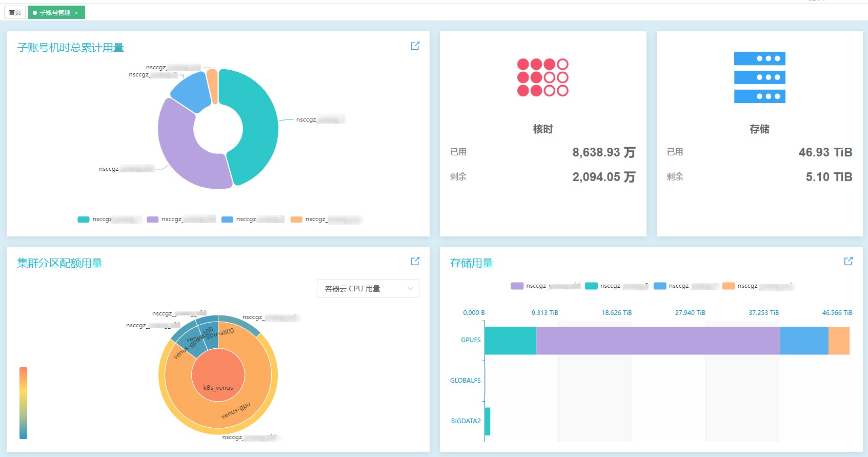Toggle blue legend item in machine-hours donut

tap(227, 220)
